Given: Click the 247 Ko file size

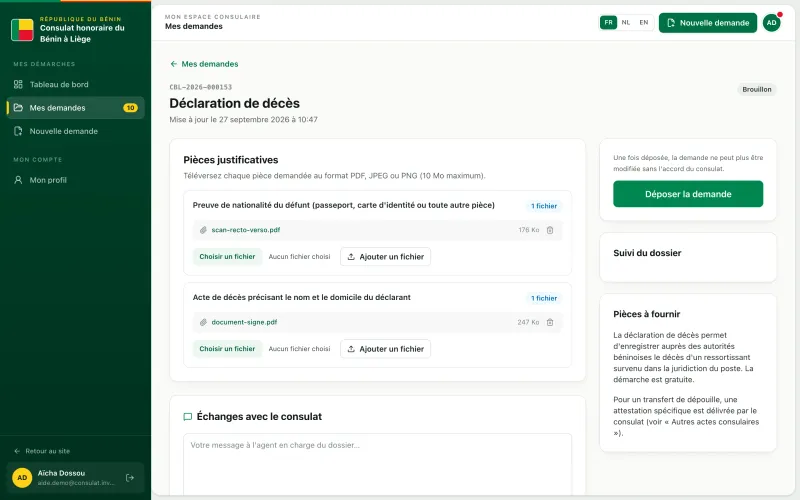Looking at the screenshot, I should pyautogui.click(x=528, y=322).
